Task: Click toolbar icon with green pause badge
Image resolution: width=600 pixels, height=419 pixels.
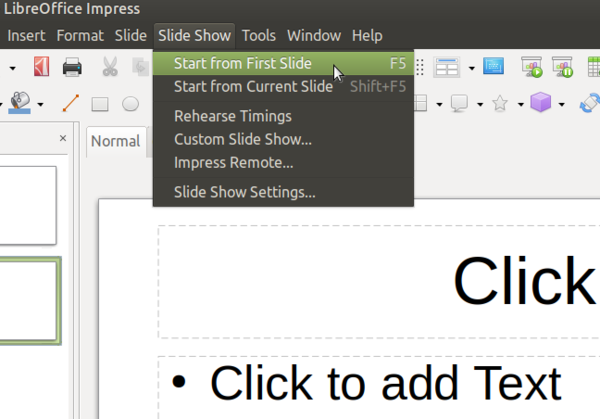Action: [x=562, y=67]
